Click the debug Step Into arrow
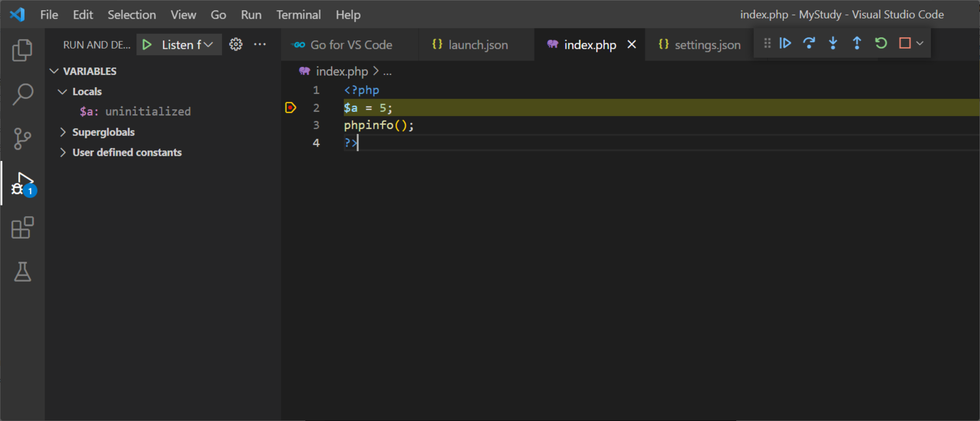 pos(833,43)
